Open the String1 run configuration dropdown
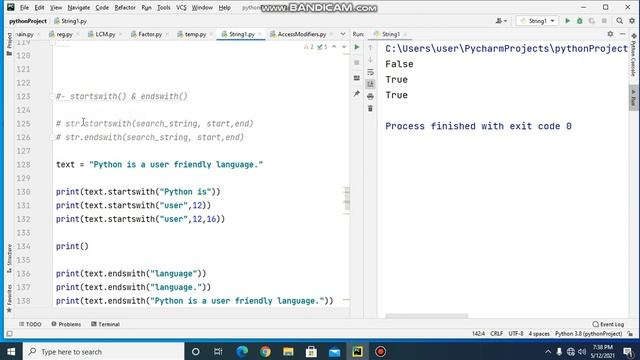 (538, 21)
